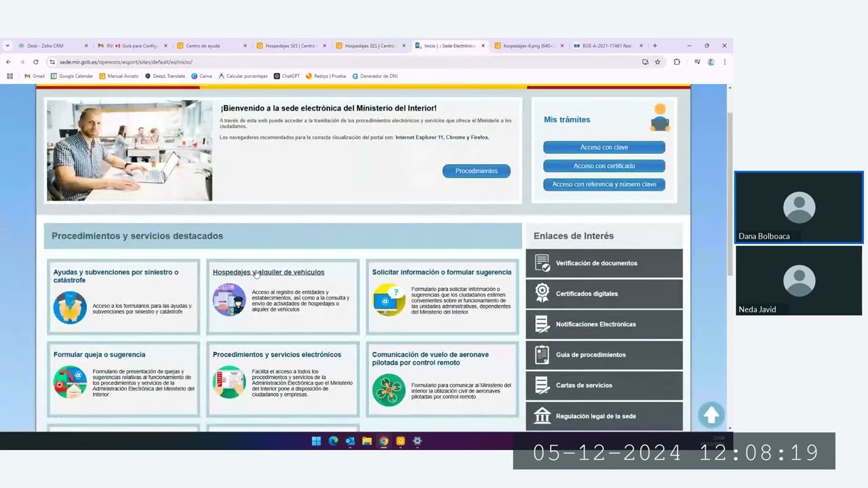Open the Canva bookmark

point(202,76)
